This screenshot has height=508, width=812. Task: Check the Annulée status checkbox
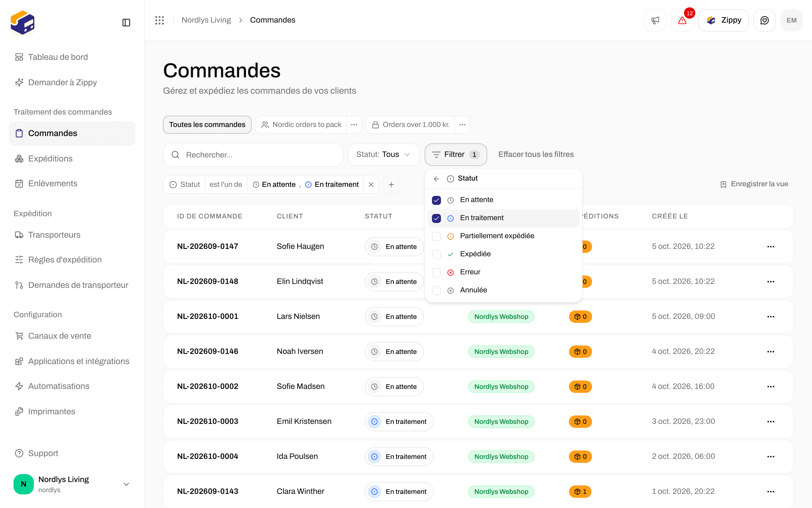coord(436,291)
